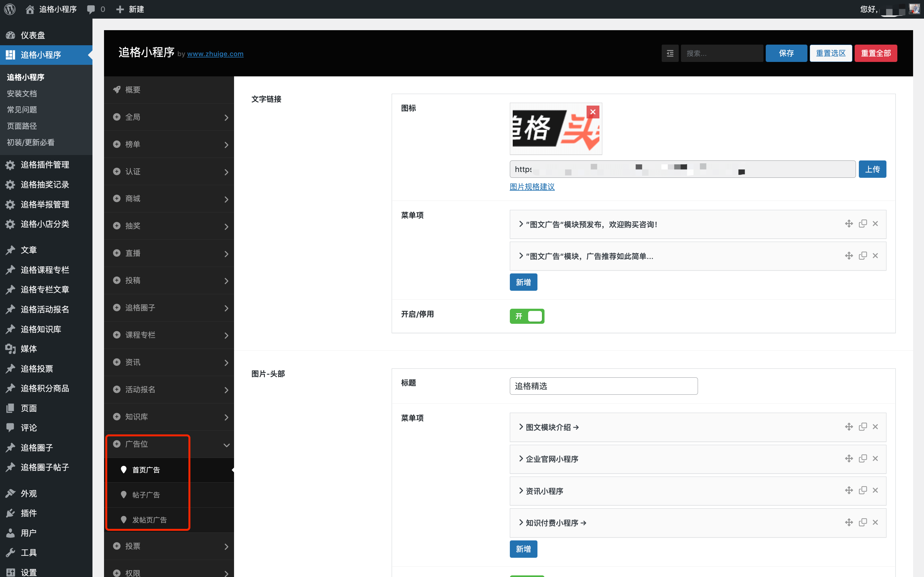This screenshot has height=577, width=924.
Task: Delete the 知识付费小程序 menu item
Action: point(875,522)
